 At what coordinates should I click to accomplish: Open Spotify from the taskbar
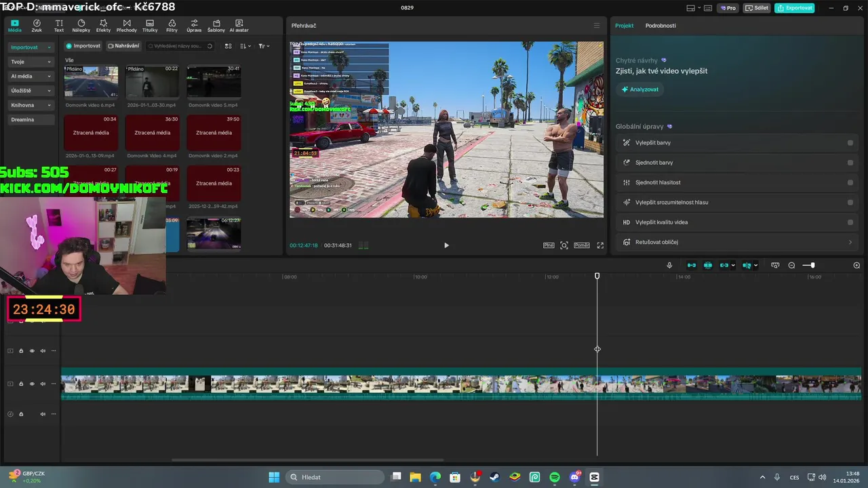point(555,477)
